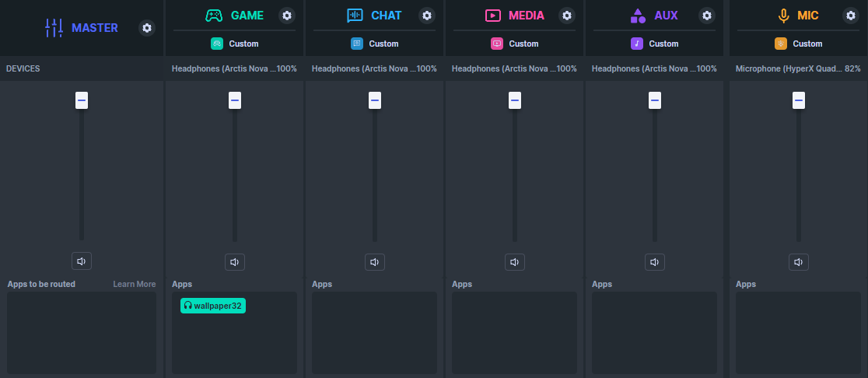Mute the Game channel speaker

click(x=235, y=261)
